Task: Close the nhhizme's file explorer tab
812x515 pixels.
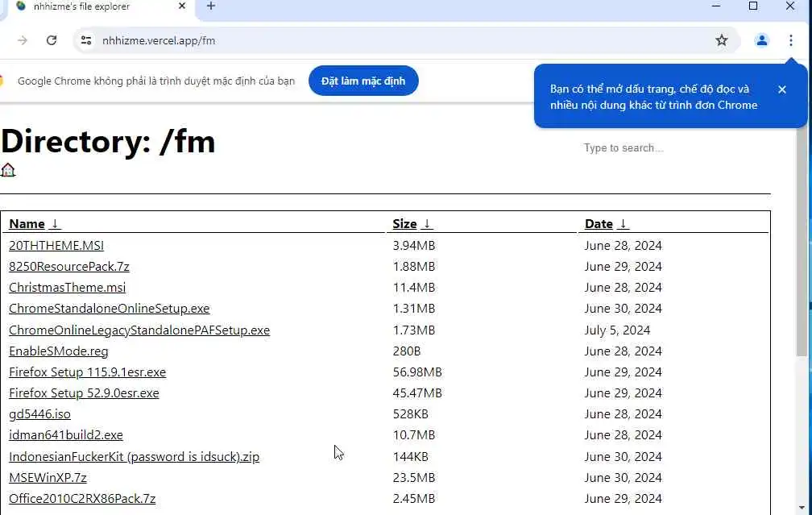Action: coord(182,6)
